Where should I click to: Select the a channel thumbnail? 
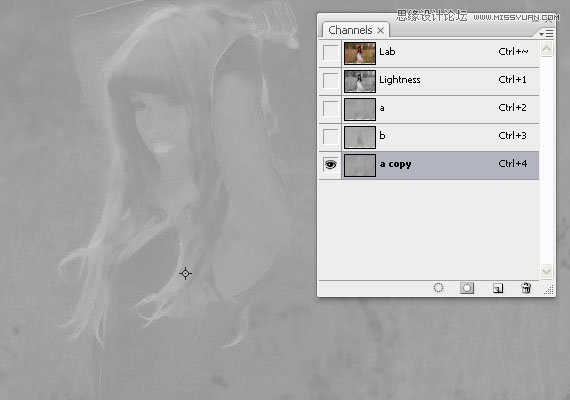pos(360,109)
